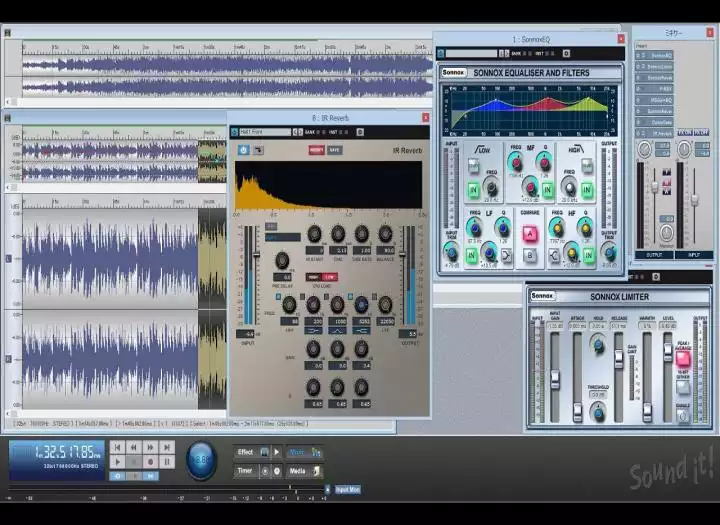Select Compare B in Sonnox EQ
The image size is (720, 525).
point(529,255)
